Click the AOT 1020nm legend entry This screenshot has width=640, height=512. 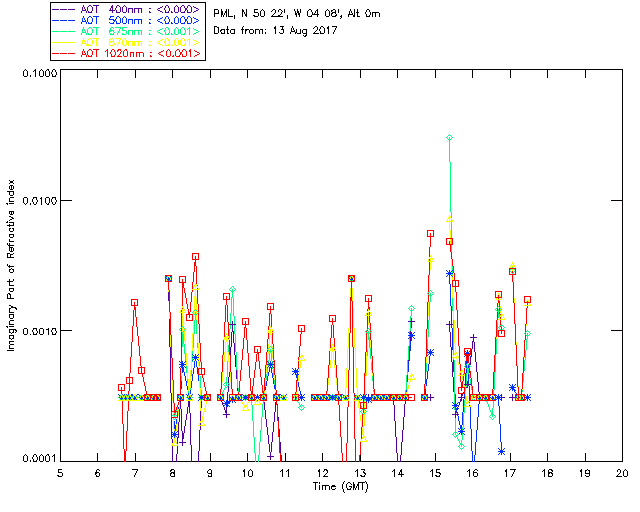(x=128, y=53)
